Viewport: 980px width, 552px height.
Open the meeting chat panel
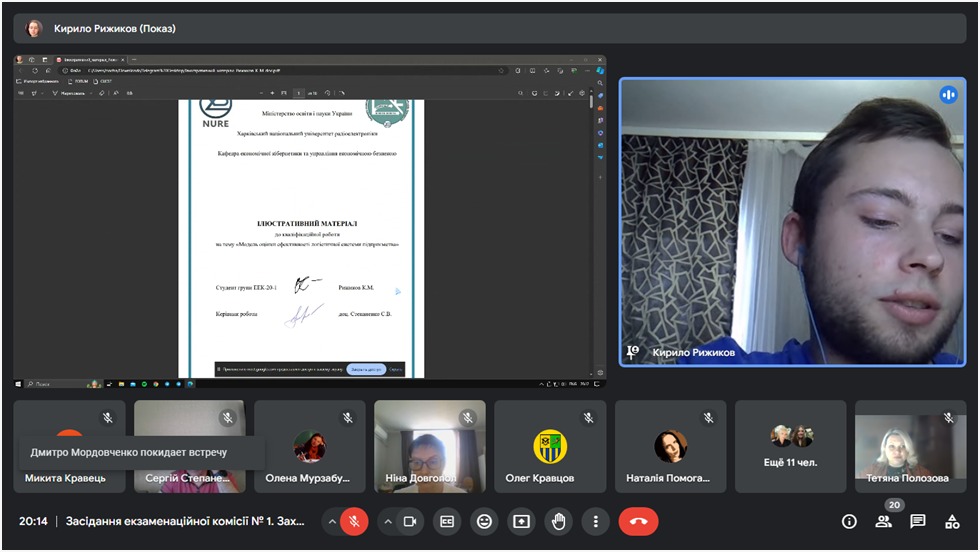[x=918, y=521]
